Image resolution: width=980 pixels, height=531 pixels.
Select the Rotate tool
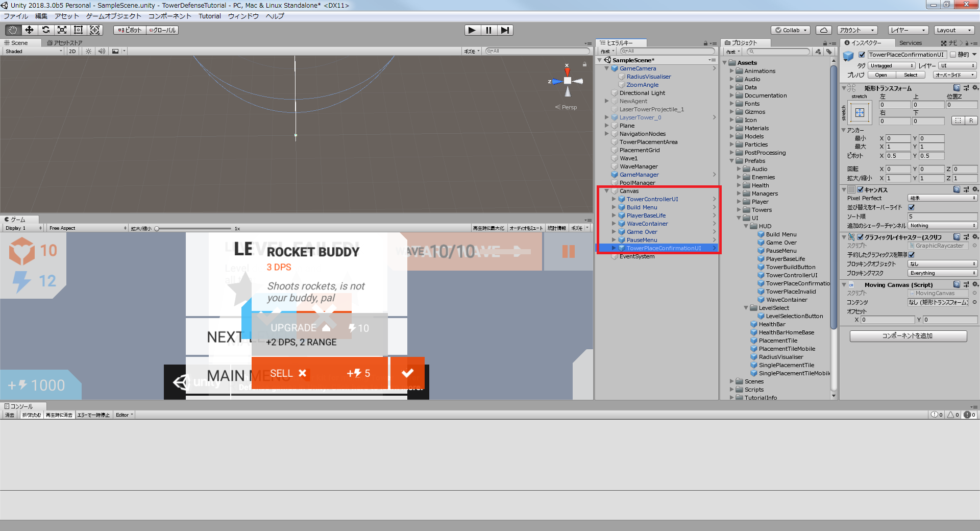45,30
